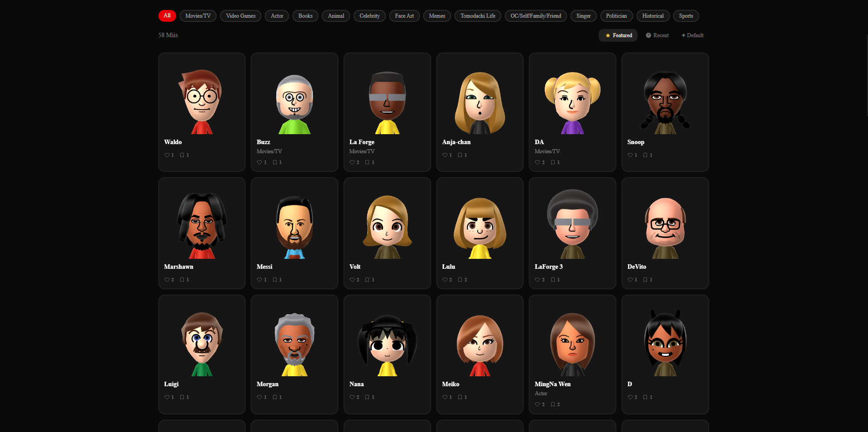Filter by Face Art category
The height and width of the screenshot is (432, 868).
[x=404, y=16]
